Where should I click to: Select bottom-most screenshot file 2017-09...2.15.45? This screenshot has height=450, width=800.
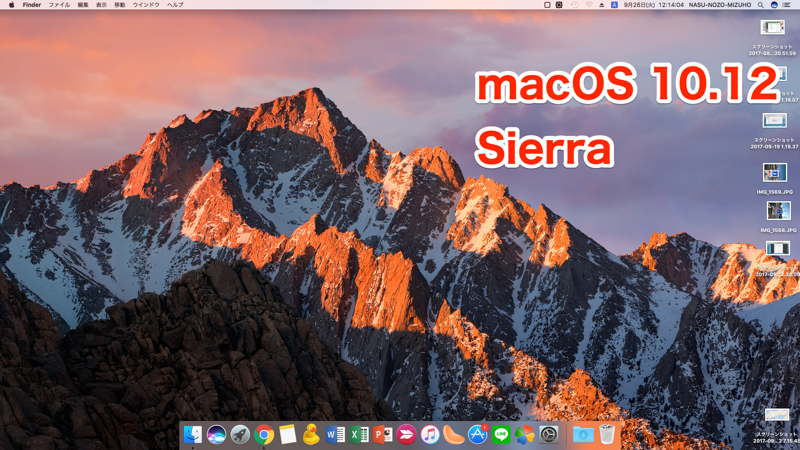777,415
